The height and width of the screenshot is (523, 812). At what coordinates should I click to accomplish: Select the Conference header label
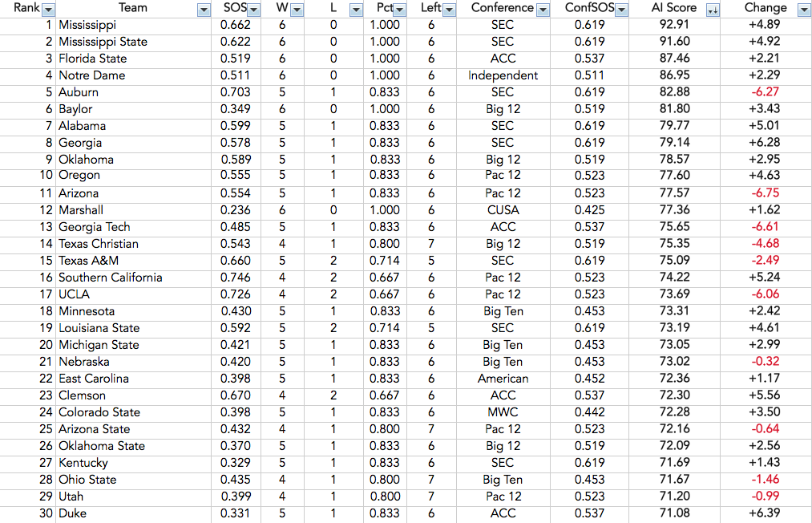click(502, 8)
